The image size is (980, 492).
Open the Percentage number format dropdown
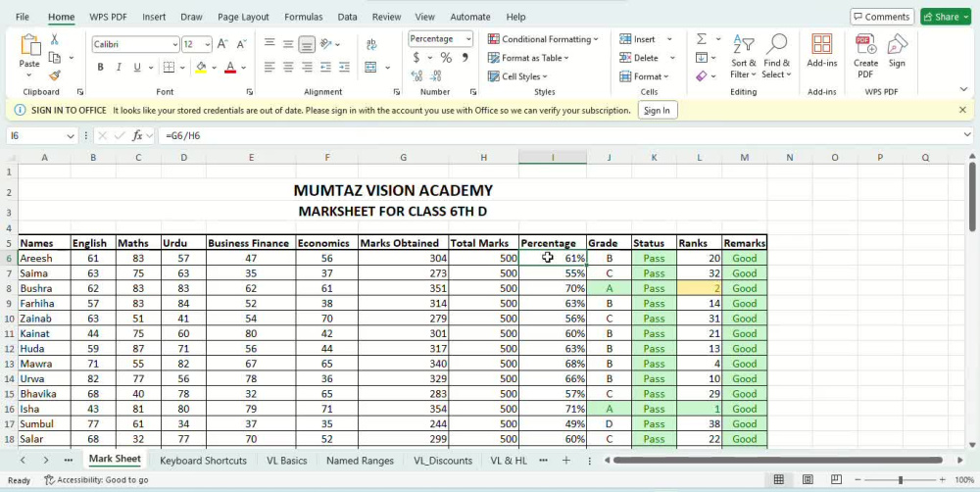pos(468,39)
